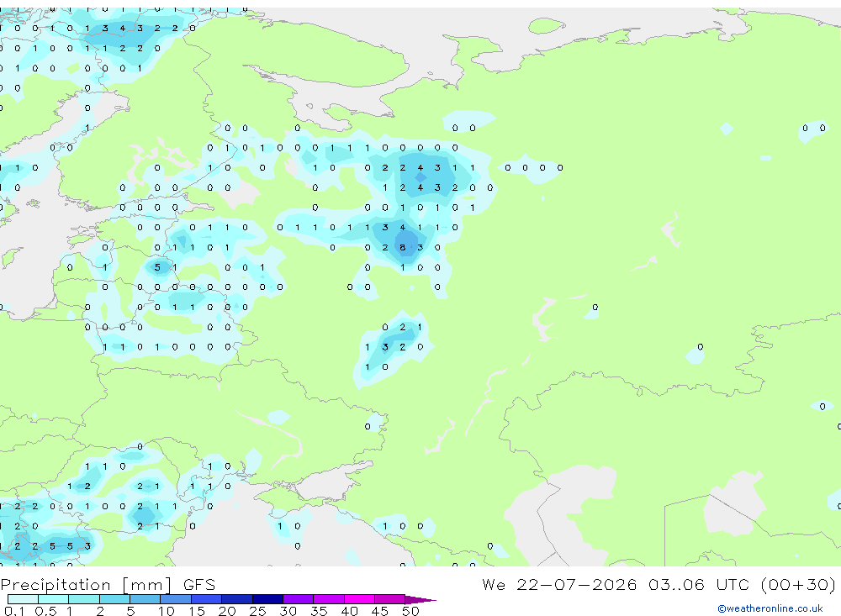
Task: Click the legend tick label '50'
Action: pyautogui.click(x=410, y=611)
